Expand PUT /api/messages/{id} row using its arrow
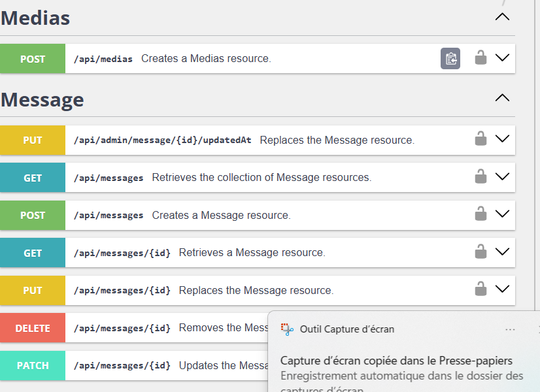Image resolution: width=540 pixels, height=392 pixels. coord(502,289)
